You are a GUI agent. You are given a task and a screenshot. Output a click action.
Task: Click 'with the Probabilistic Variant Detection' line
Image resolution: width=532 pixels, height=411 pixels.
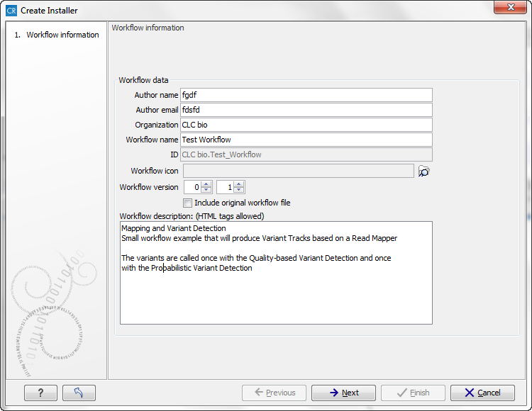click(x=187, y=268)
